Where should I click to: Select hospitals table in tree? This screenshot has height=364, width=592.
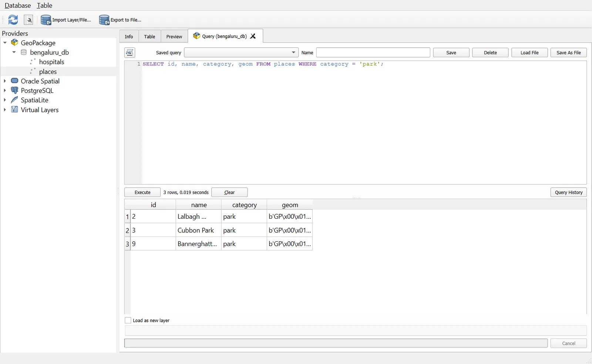pyautogui.click(x=52, y=62)
